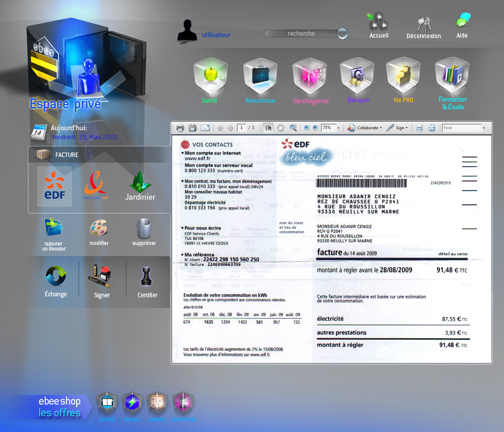Image resolution: width=504 pixels, height=432 pixels.
Task: Click the date Vendredi 23, Mais 2010
Action: click(84, 137)
